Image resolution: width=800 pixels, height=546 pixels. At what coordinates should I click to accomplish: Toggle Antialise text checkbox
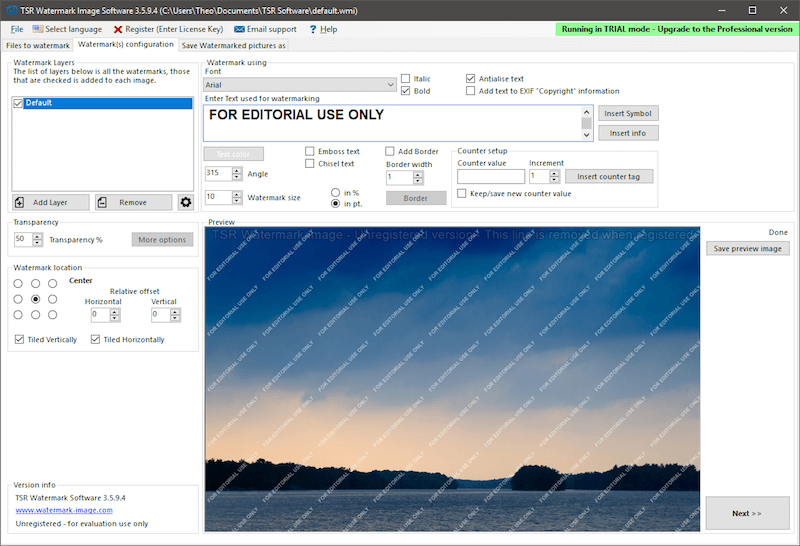click(470, 79)
